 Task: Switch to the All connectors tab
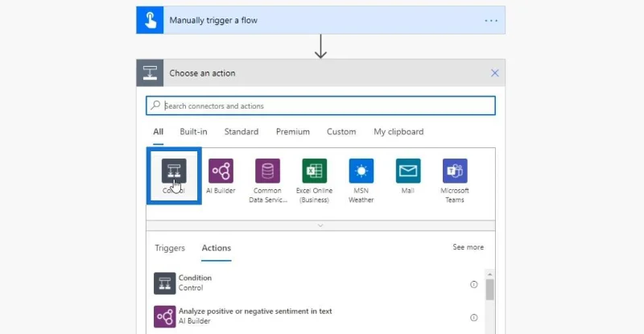pyautogui.click(x=158, y=132)
